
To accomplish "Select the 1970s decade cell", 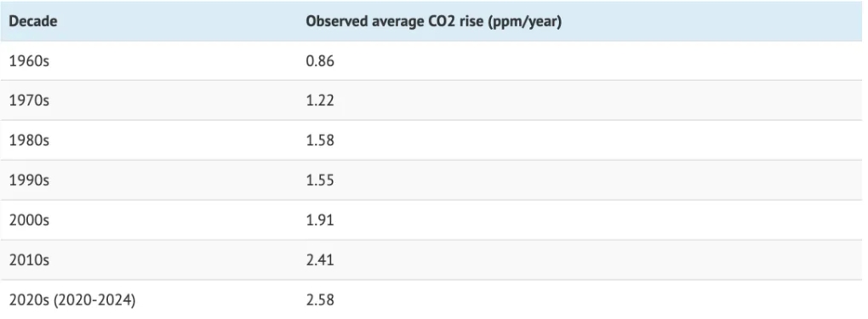I will (x=149, y=100).
